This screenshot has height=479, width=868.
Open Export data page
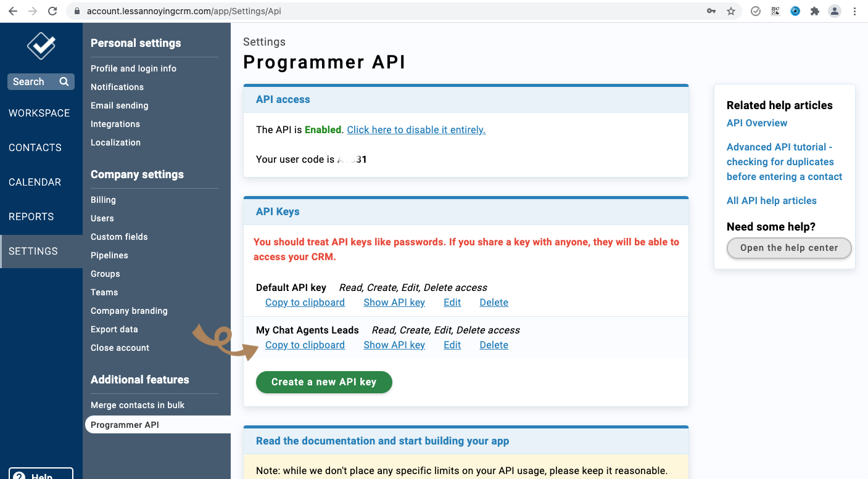point(114,329)
